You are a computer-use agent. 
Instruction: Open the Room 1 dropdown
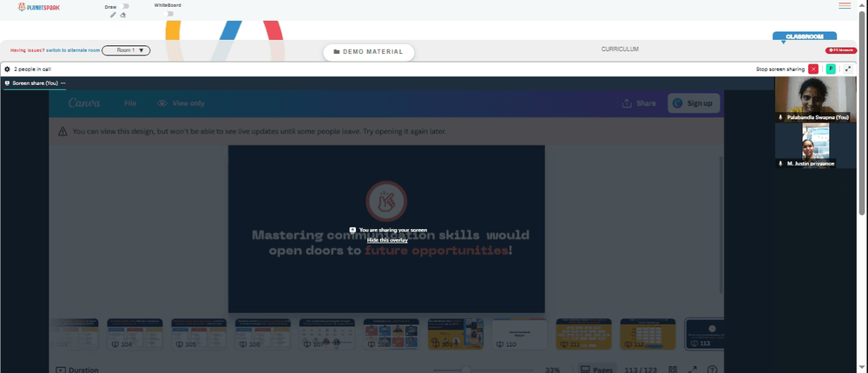click(x=126, y=50)
